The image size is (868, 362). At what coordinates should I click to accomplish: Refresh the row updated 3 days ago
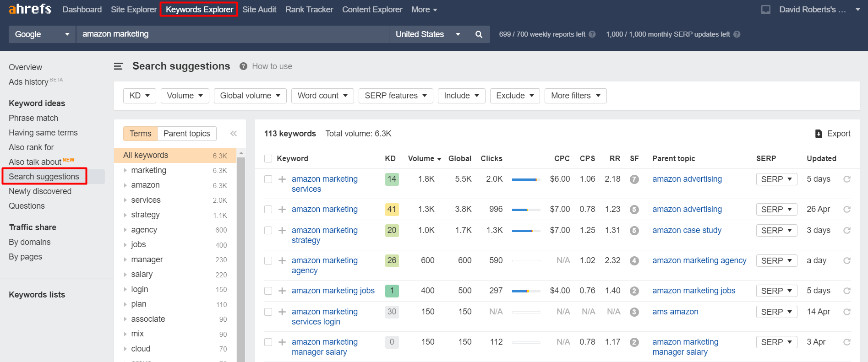tap(847, 230)
